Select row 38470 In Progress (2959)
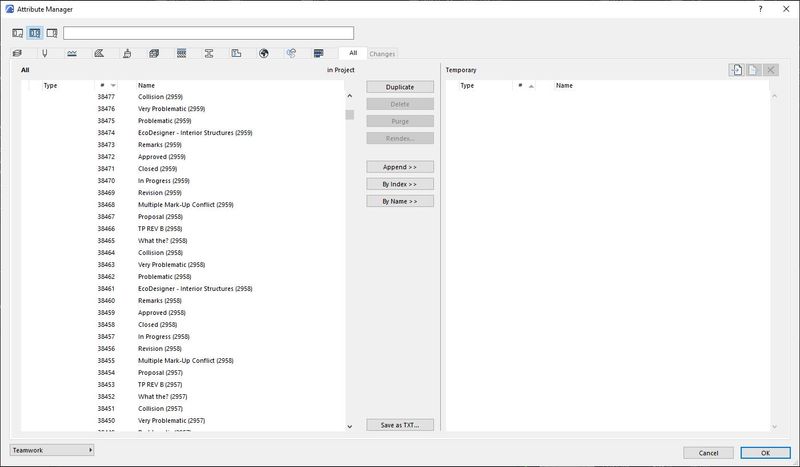The image size is (800, 467). tap(183, 181)
